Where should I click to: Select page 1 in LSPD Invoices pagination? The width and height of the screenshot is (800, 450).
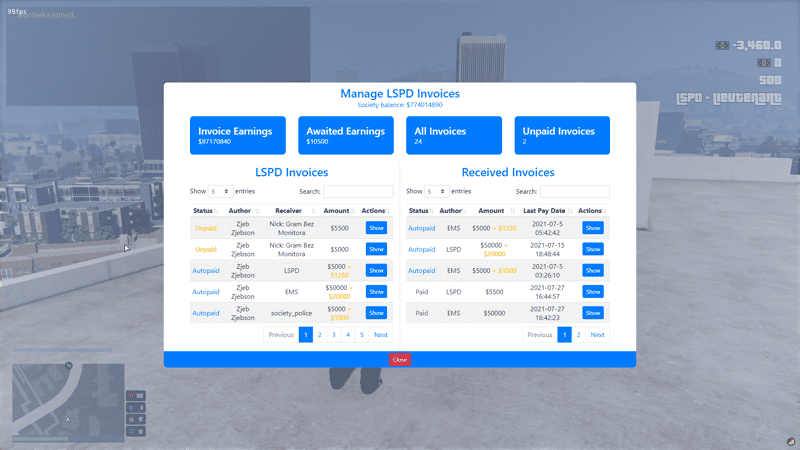coord(306,335)
